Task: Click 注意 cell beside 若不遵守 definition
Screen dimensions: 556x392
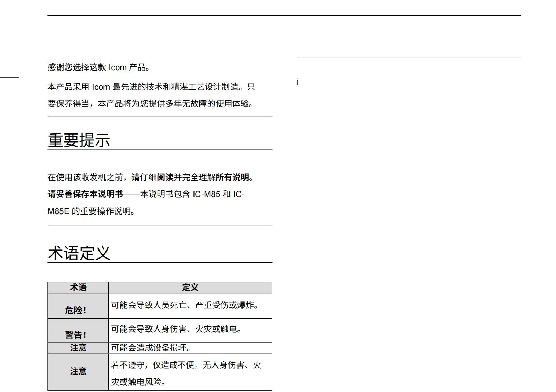Action: [x=78, y=371]
